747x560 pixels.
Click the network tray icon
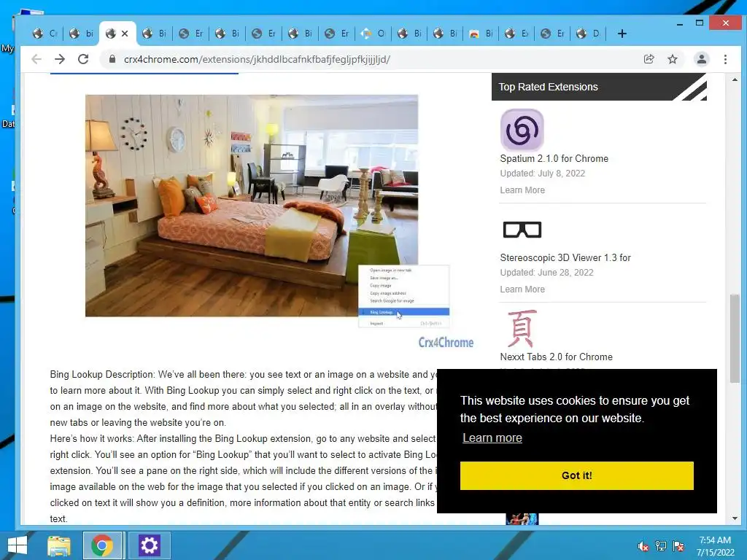660,546
